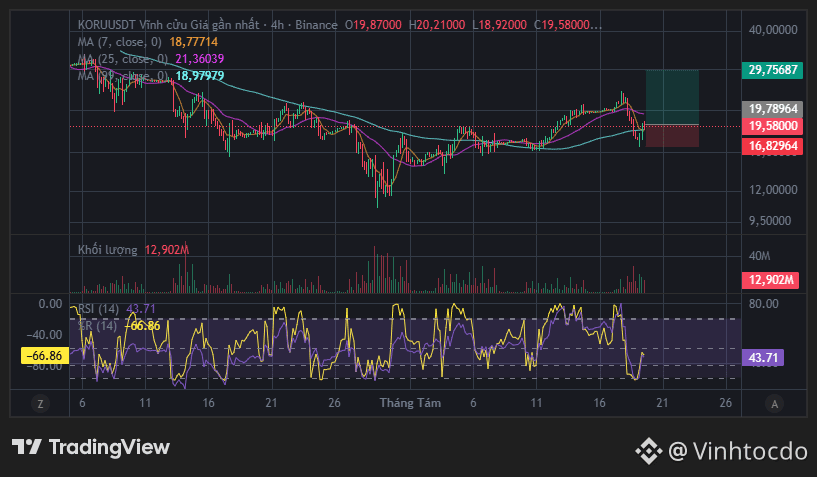Click the RSI (14) indicator legend
Viewport: 817px width, 477px height.
(x=98, y=309)
